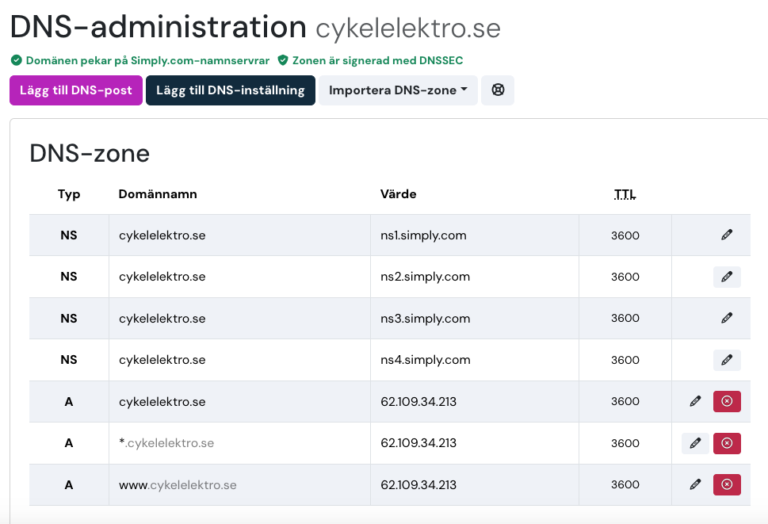Delete the www.cykelelektro.se A record

click(727, 484)
